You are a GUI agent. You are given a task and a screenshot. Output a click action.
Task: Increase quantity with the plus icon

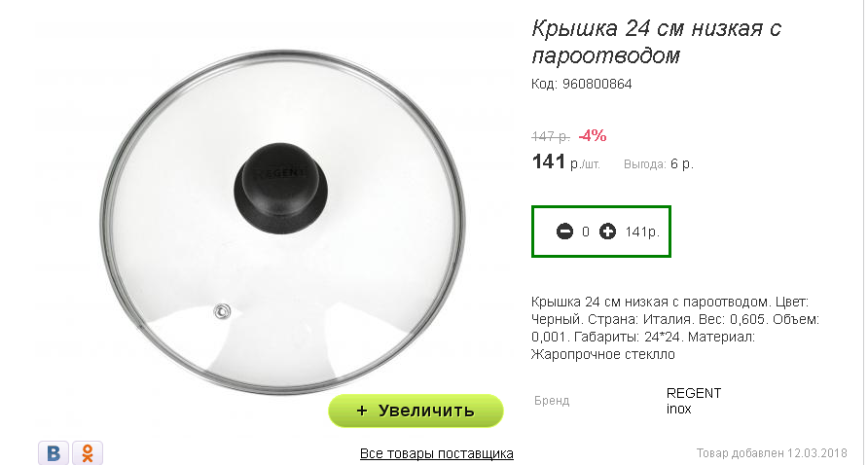(607, 232)
